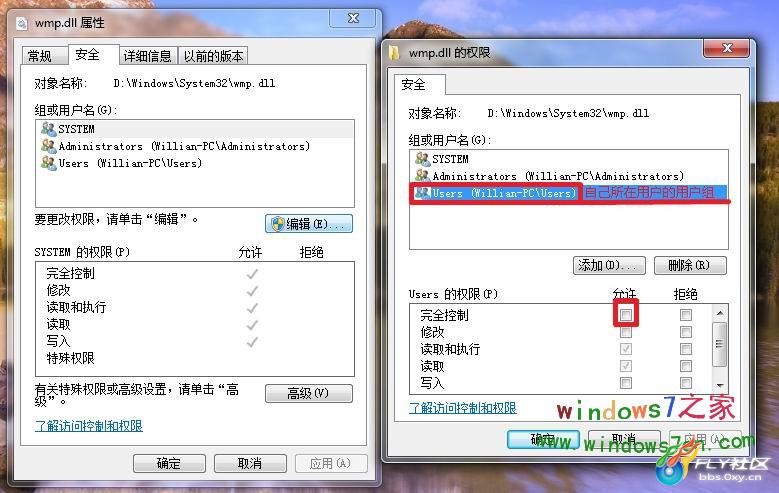Click the 添加(D)... button
Image resolution: width=779 pixels, height=493 pixels.
pos(609,265)
